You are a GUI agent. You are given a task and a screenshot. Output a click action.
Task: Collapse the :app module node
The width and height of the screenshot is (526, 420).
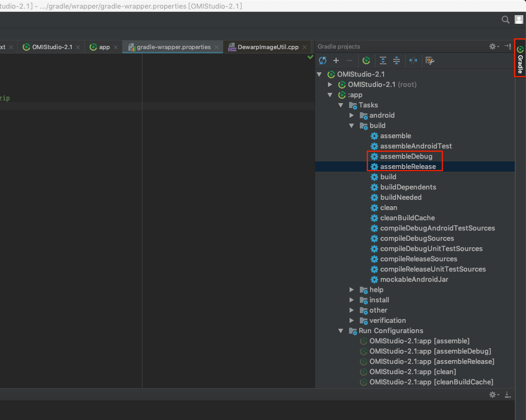coord(330,95)
